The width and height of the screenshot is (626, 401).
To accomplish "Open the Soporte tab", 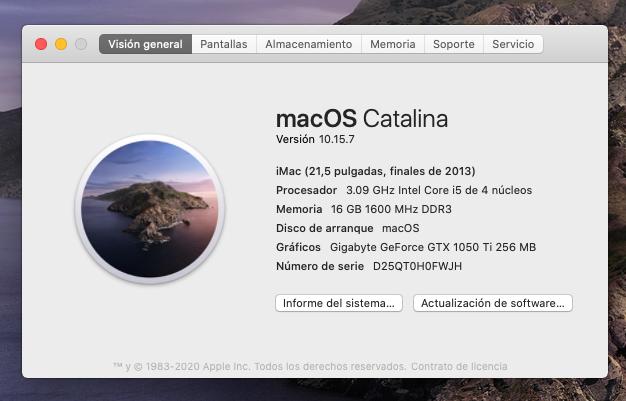I will [x=454, y=44].
